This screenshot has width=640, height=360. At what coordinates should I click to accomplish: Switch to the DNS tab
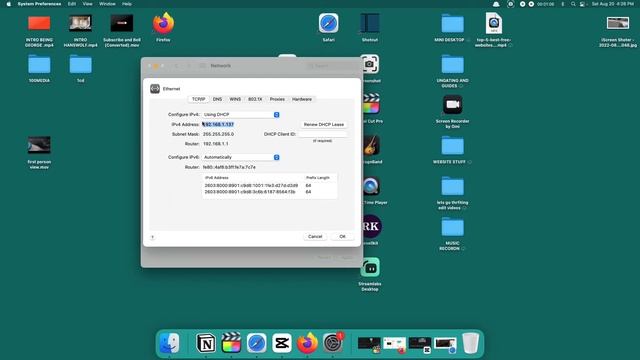(218, 99)
